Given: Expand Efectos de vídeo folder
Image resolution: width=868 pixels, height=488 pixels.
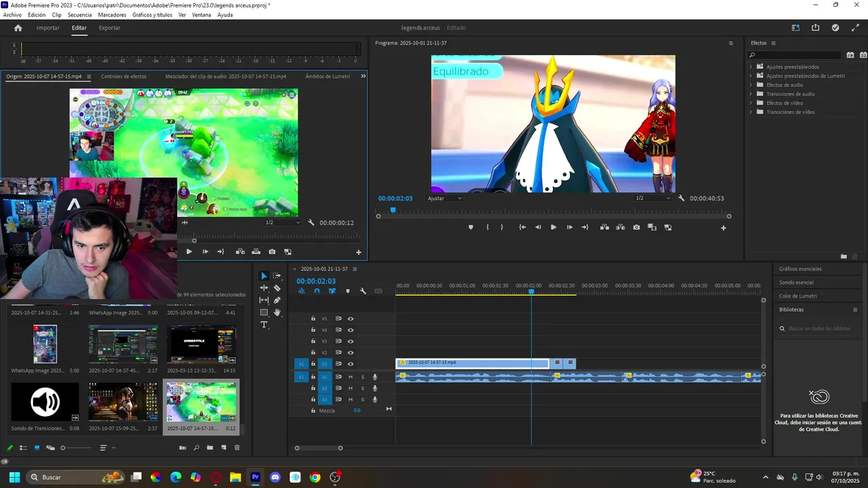Looking at the screenshot, I should pyautogui.click(x=751, y=103).
